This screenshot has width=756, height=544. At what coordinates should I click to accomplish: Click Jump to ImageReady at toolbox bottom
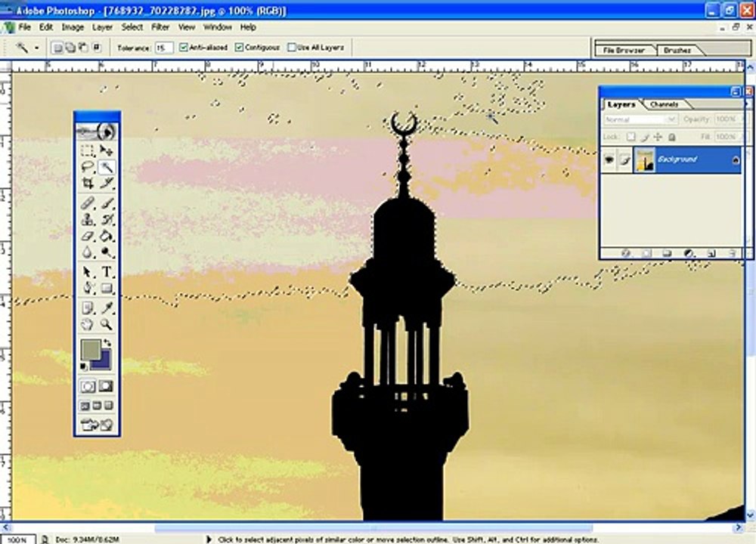pyautogui.click(x=97, y=425)
